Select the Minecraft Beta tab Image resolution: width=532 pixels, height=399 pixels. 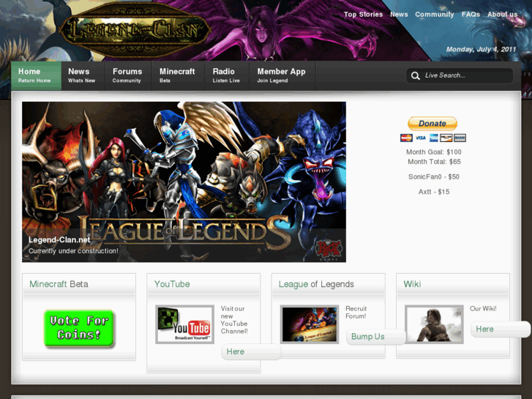(x=179, y=75)
